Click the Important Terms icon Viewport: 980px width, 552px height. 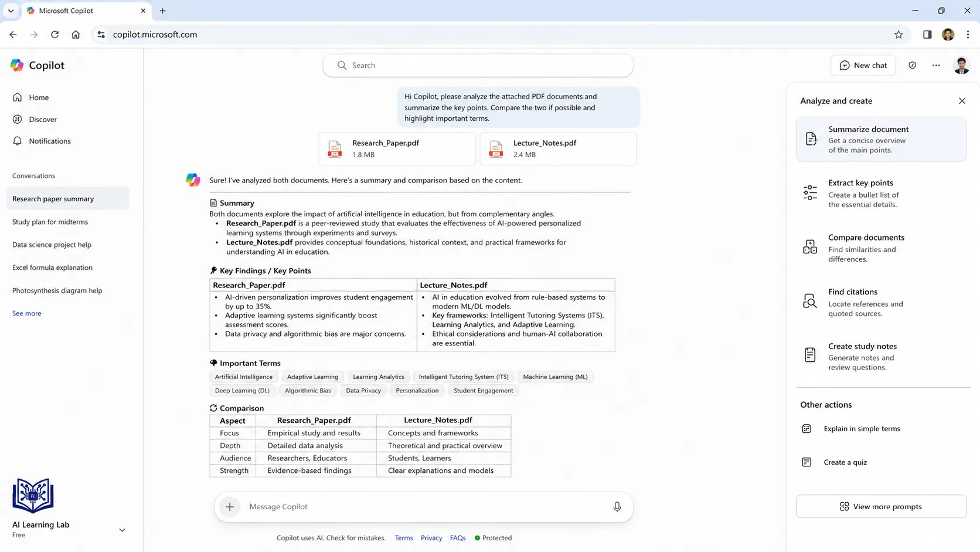[213, 363]
